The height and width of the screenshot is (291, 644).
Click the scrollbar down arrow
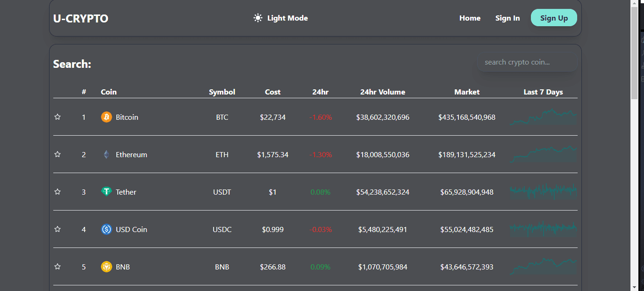pos(634,287)
